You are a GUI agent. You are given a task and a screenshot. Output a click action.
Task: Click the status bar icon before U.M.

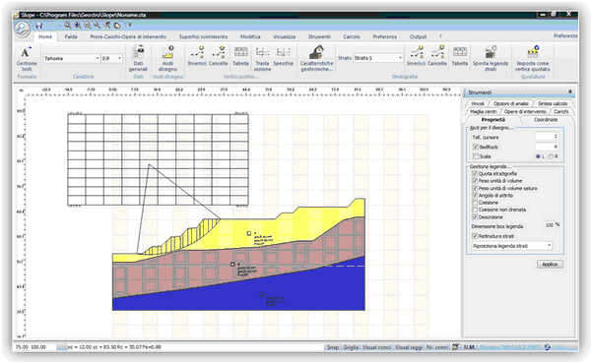456,346
